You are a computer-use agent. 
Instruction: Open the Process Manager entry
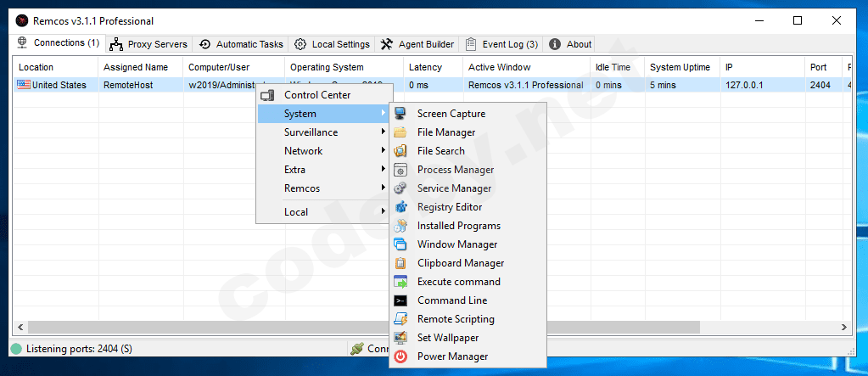coord(455,170)
